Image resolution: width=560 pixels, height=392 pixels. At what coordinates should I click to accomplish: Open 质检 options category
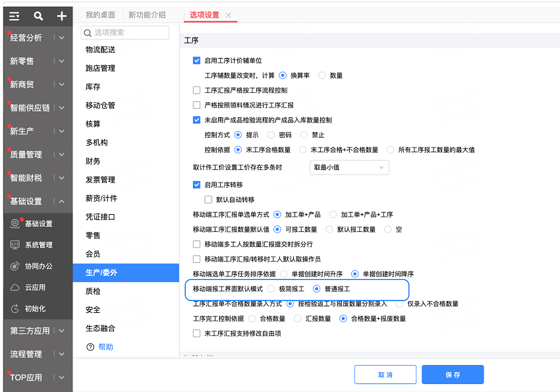coord(93,291)
